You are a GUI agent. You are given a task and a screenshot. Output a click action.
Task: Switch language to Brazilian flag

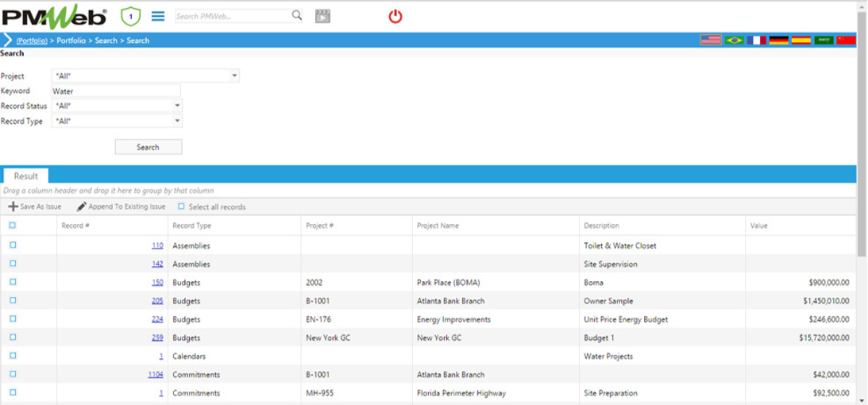pos(735,40)
